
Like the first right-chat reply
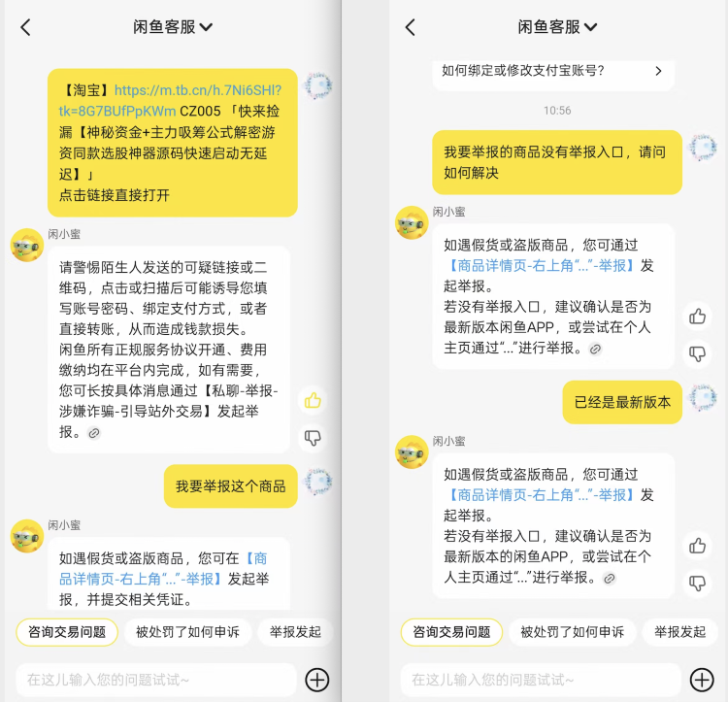click(697, 317)
